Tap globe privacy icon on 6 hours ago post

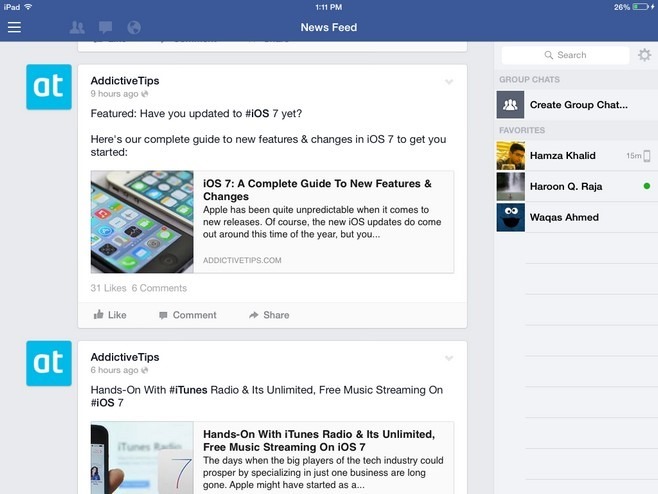pyautogui.click(x=145, y=370)
